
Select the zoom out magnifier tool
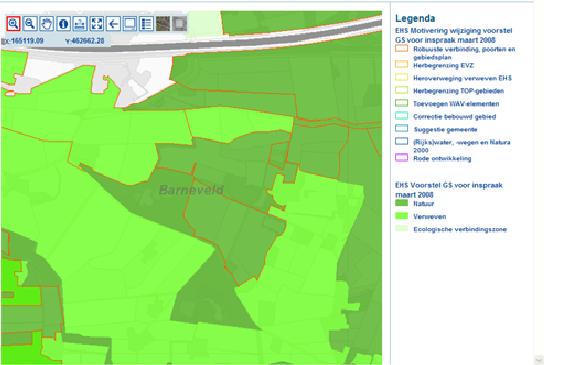30,24
